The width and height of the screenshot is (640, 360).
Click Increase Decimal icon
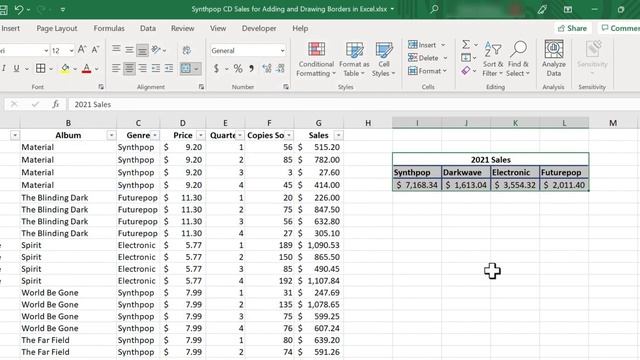point(267,69)
